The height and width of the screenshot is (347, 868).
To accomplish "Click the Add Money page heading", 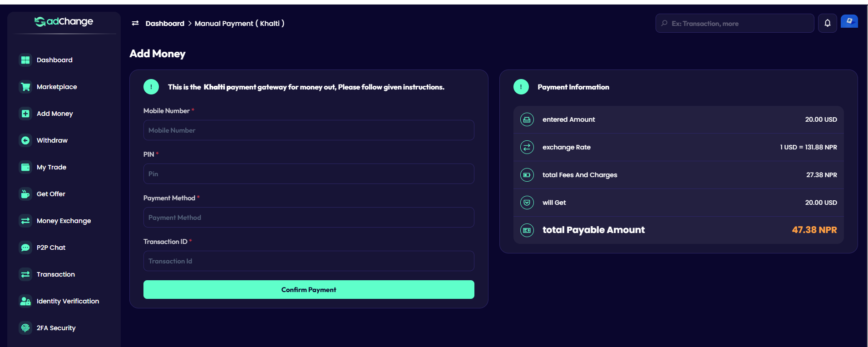I will 158,54.
